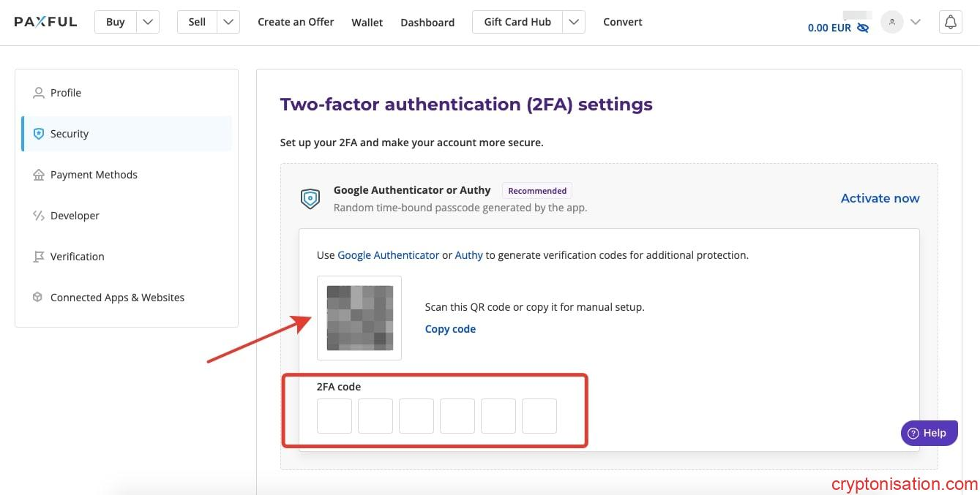Open the Help chat button
This screenshot has height=495, width=980.
929,433
